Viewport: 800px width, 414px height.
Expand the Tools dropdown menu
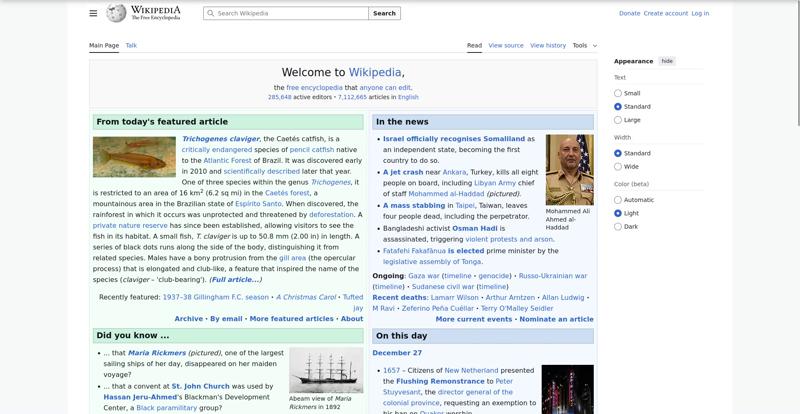pyautogui.click(x=584, y=45)
